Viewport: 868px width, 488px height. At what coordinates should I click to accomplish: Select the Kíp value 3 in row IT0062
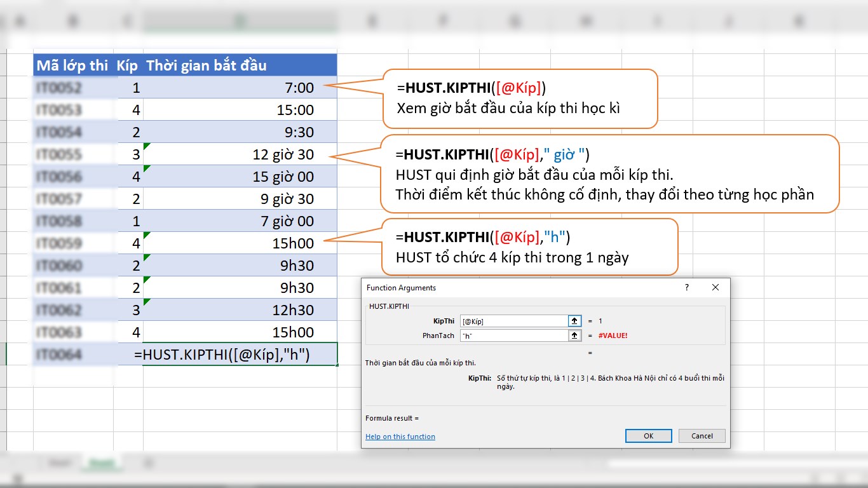tap(128, 310)
